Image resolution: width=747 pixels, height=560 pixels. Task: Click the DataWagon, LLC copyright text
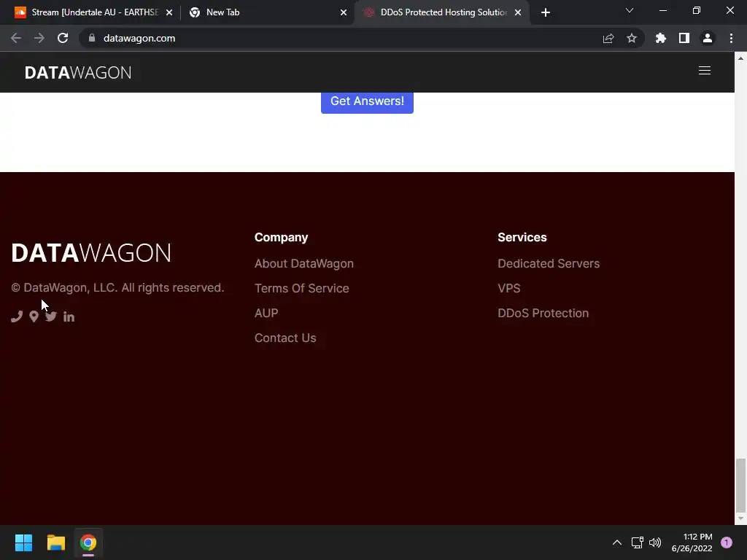117,287
